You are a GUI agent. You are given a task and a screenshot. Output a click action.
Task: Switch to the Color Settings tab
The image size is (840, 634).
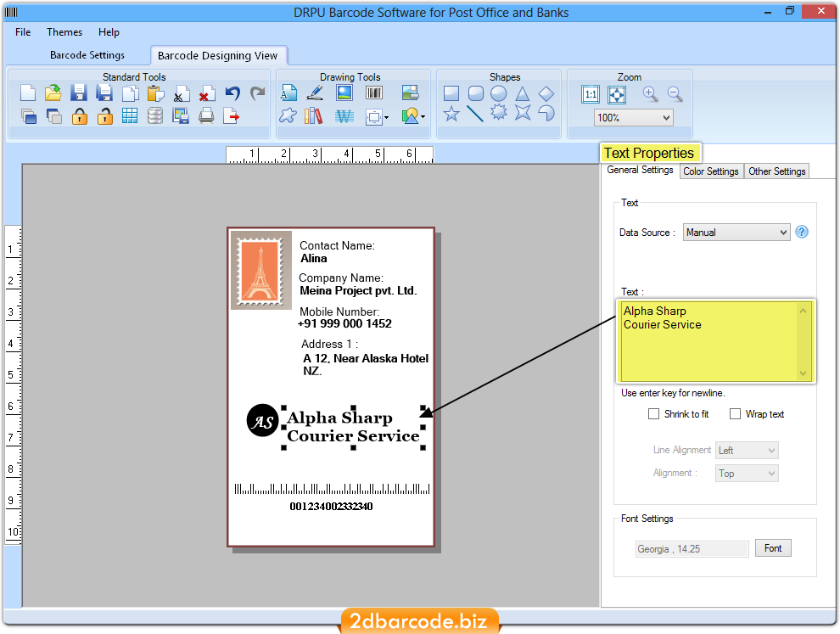pyautogui.click(x=711, y=171)
